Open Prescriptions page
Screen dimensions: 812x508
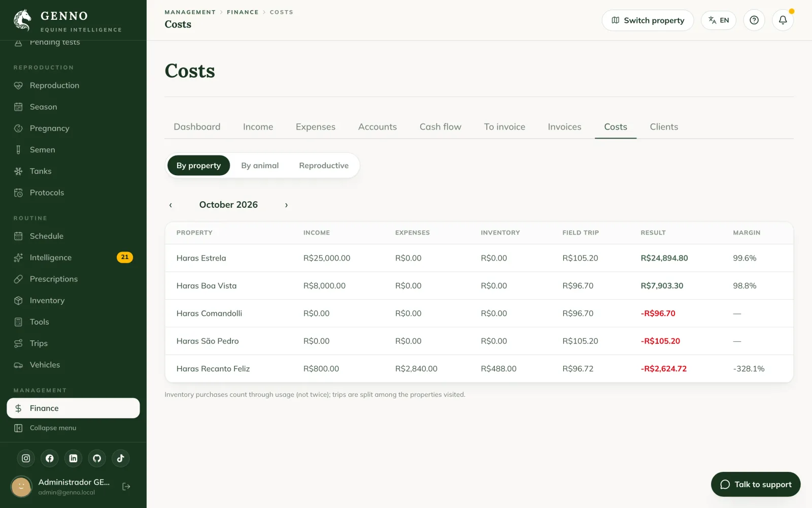point(73,279)
